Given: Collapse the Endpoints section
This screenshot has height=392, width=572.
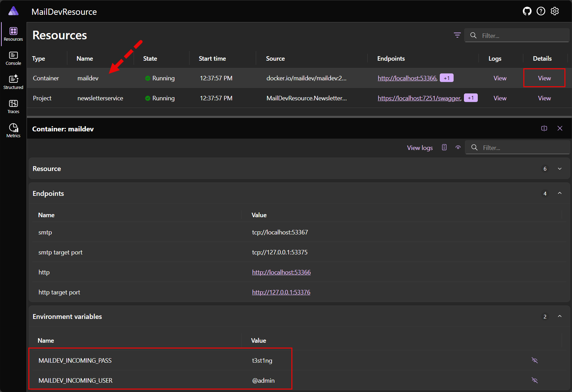Looking at the screenshot, I should pos(559,193).
